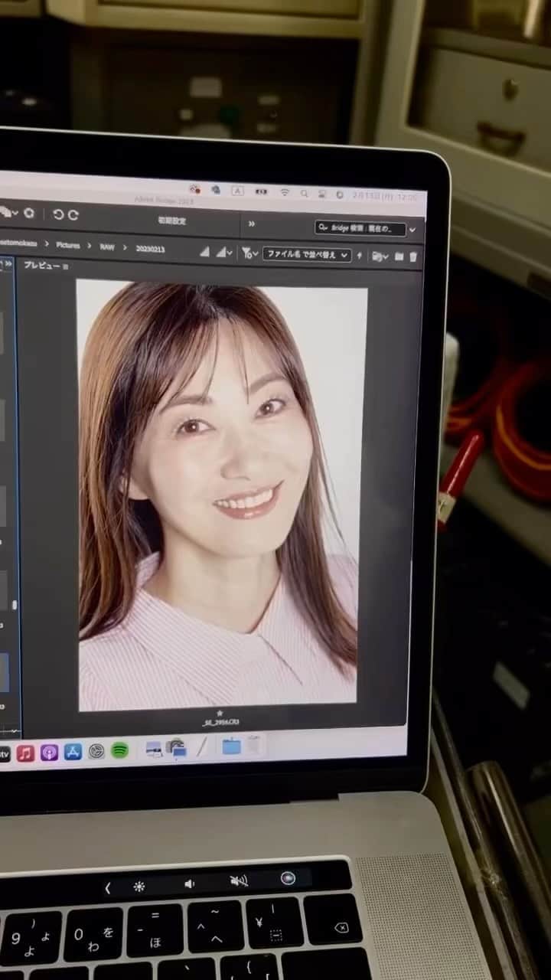Click the star rating under the preview
This screenshot has height=980, width=551.
tap(220, 712)
